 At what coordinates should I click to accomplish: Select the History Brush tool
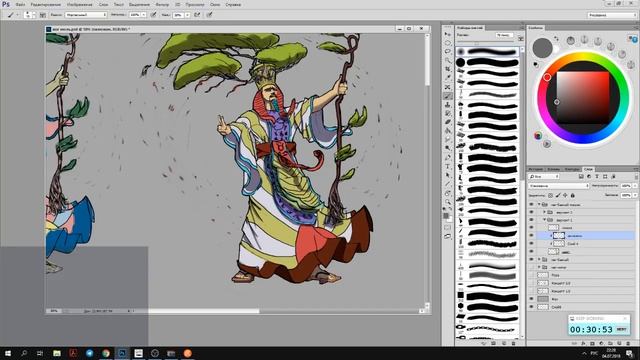tap(448, 113)
